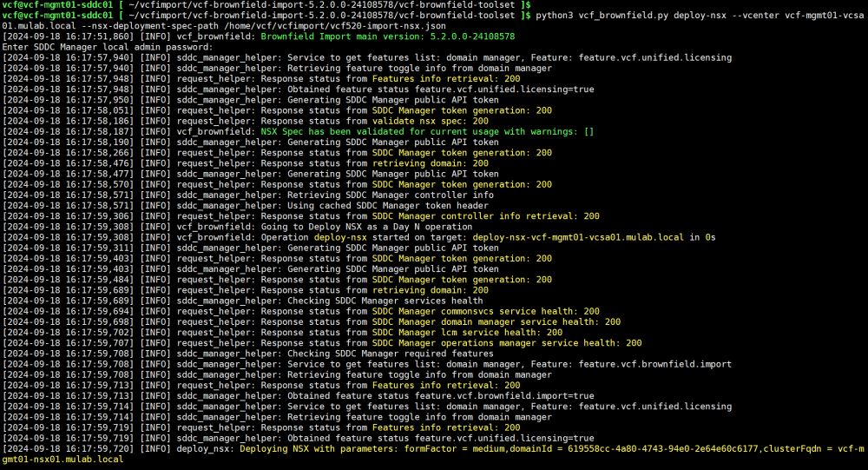The image size is (868, 470).
Task: Click the 'validate nsx spec: 200' text
Action: 431,121
